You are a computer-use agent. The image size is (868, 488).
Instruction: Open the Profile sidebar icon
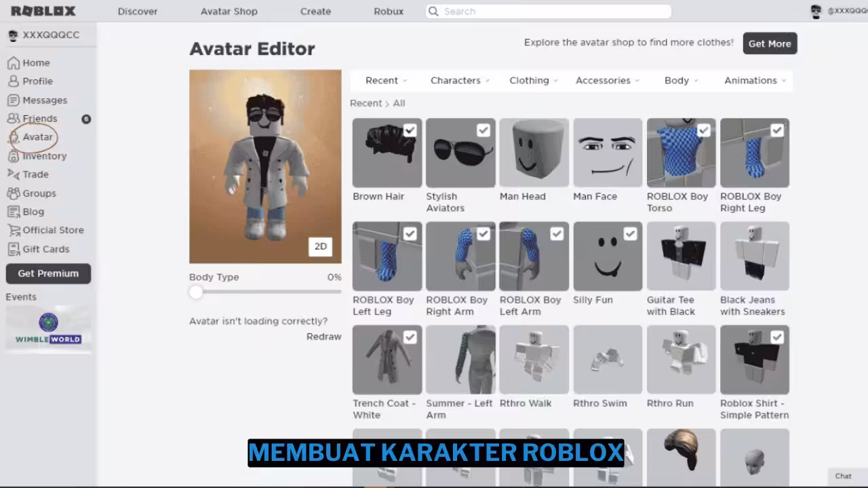click(13, 81)
